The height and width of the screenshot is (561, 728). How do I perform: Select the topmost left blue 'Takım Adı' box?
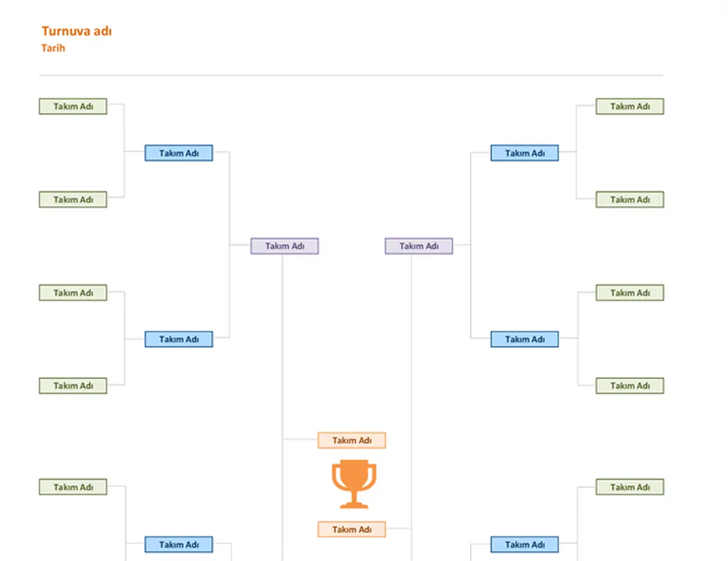179,153
